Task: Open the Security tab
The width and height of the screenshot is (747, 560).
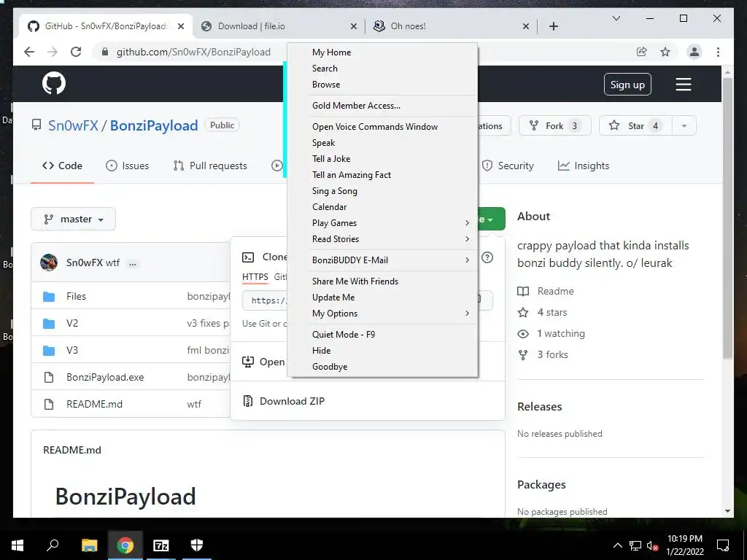Action: 508,166
